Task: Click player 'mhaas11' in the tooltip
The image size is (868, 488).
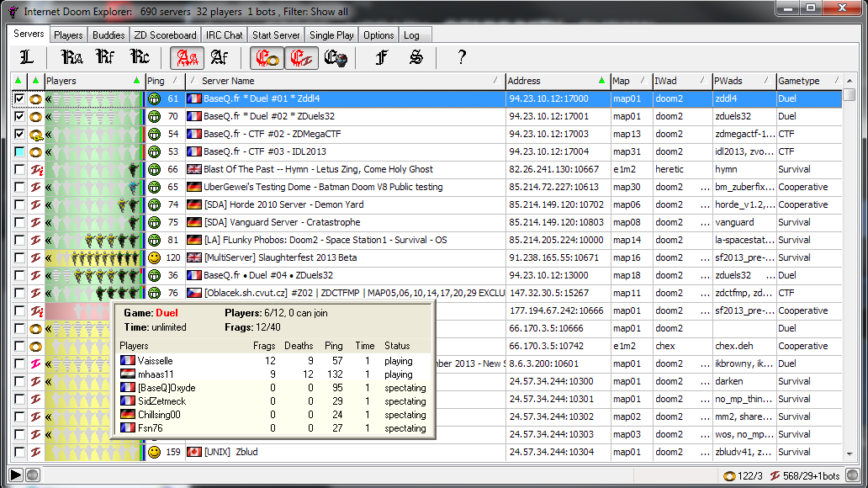Action: (156, 374)
